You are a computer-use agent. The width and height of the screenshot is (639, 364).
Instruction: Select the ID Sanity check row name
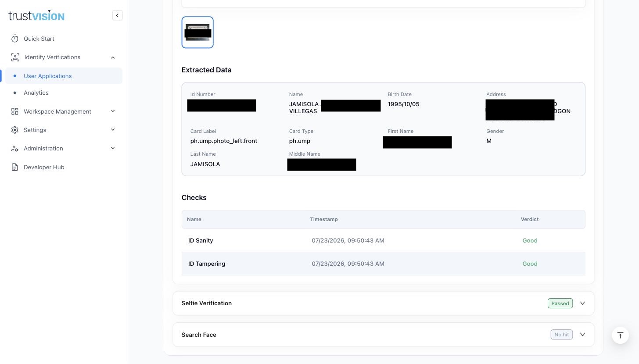click(201, 240)
